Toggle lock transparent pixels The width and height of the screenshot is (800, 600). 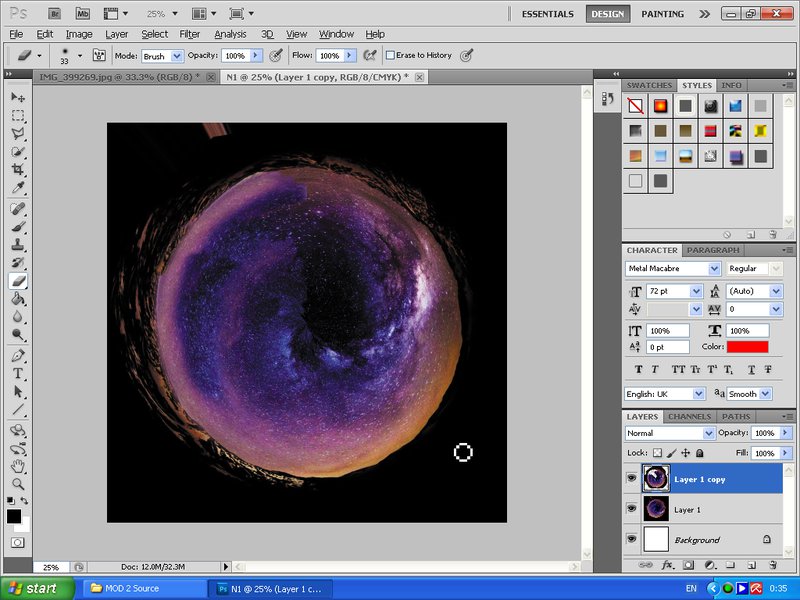[x=658, y=453]
